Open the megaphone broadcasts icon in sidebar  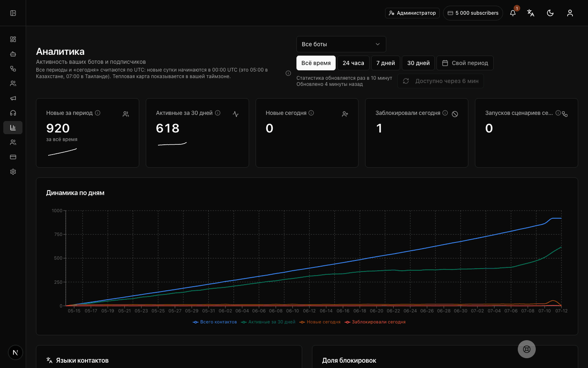click(x=13, y=98)
